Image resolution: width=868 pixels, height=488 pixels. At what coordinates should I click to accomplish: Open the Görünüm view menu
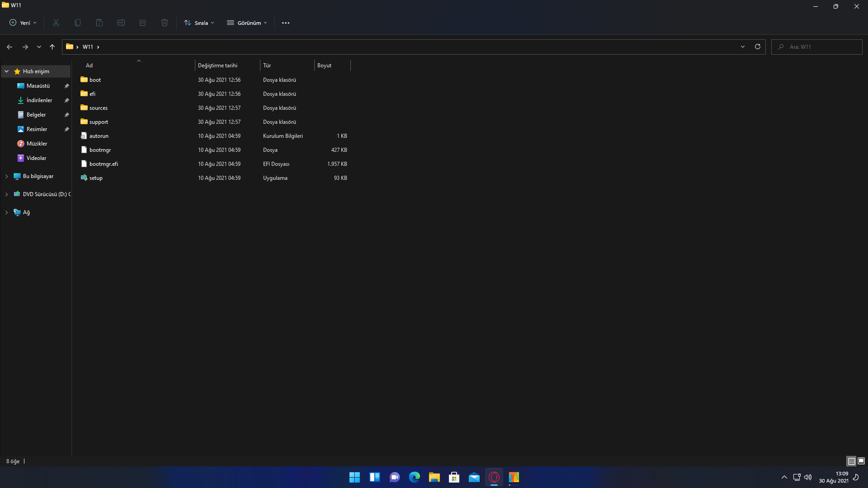point(247,23)
